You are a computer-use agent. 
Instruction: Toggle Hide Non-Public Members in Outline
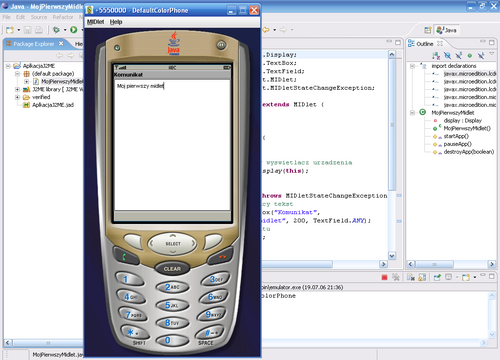coord(470,55)
